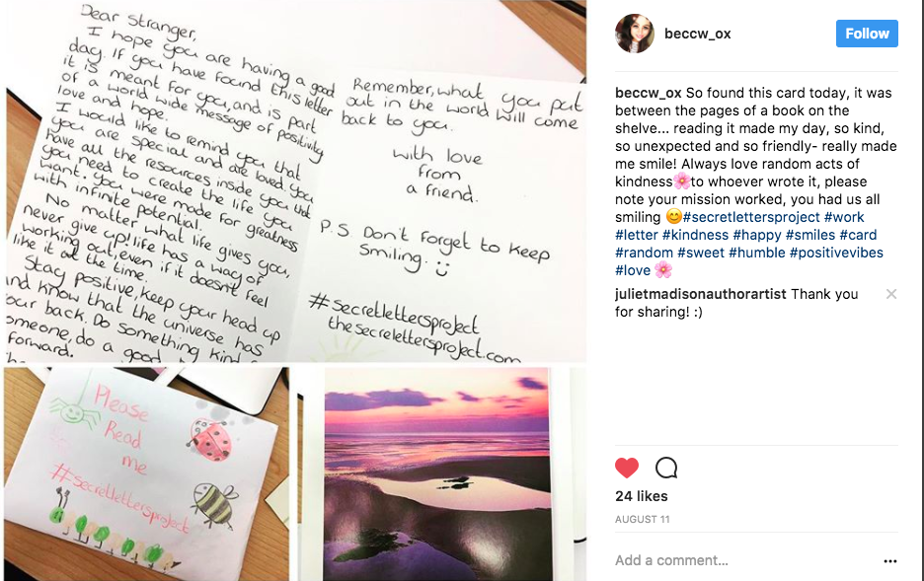
Task: Open the #work hashtag link
Action: pos(844,217)
